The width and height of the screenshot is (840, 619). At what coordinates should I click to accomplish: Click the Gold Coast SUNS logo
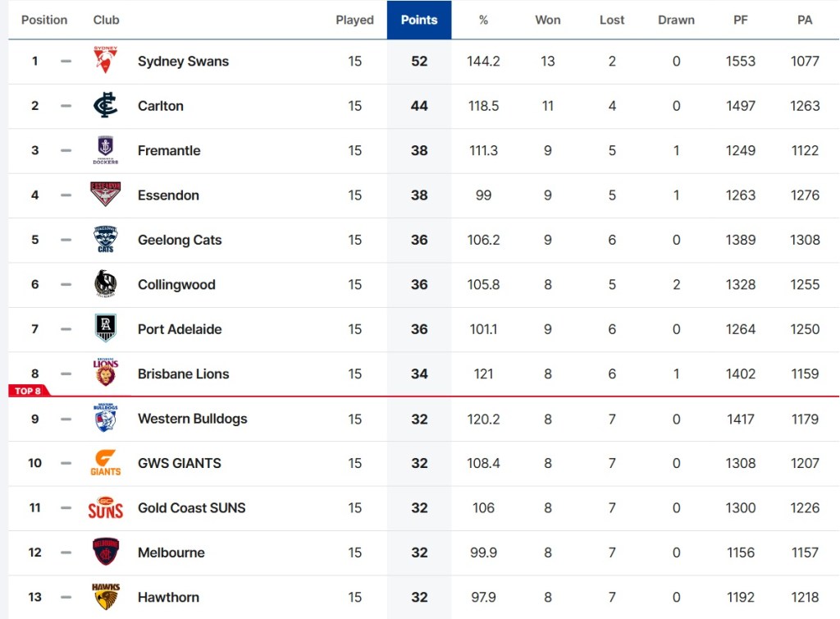[x=105, y=508]
